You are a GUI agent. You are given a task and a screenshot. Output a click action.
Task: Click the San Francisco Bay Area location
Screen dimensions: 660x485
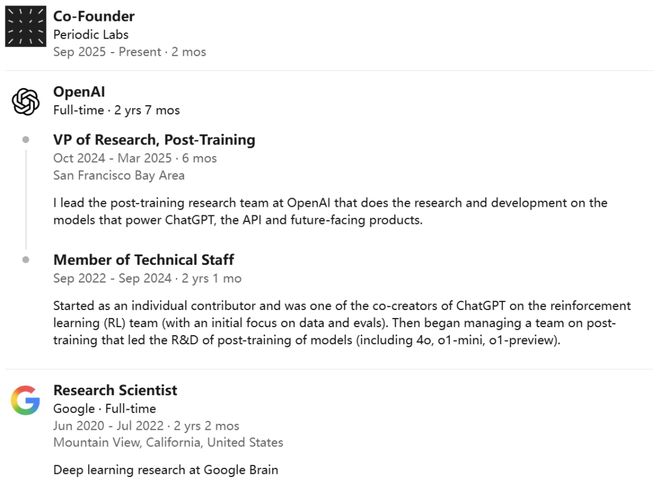[119, 175]
